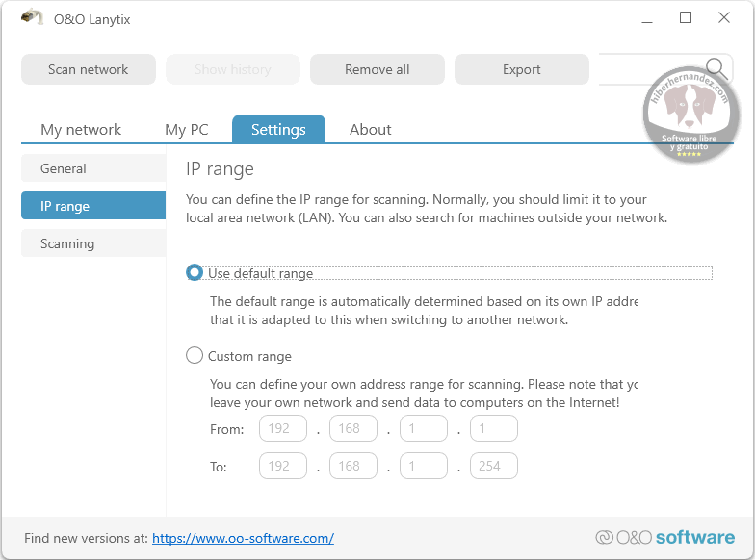Click the From last octet field
Screen dimensions: 755x560
494,428
